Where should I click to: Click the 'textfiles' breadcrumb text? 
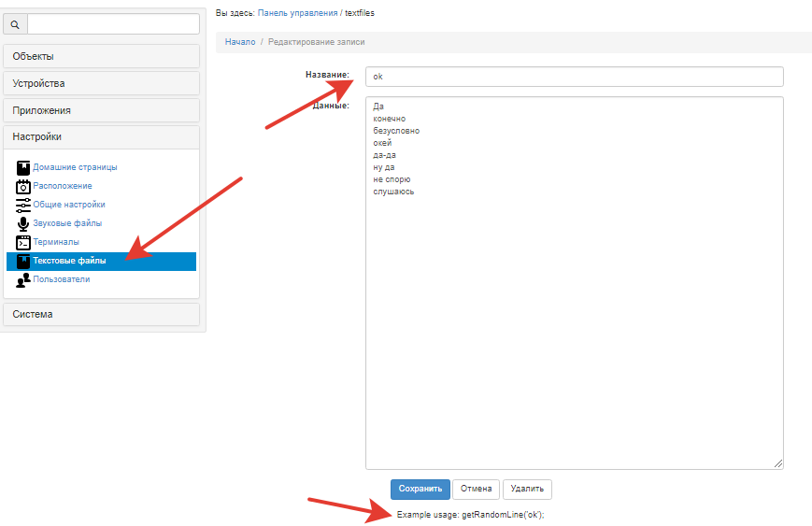(360, 13)
